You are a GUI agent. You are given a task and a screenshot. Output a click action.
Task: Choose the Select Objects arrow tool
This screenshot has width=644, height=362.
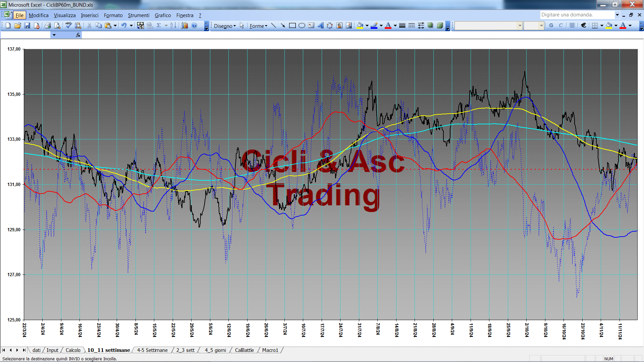click(242, 26)
